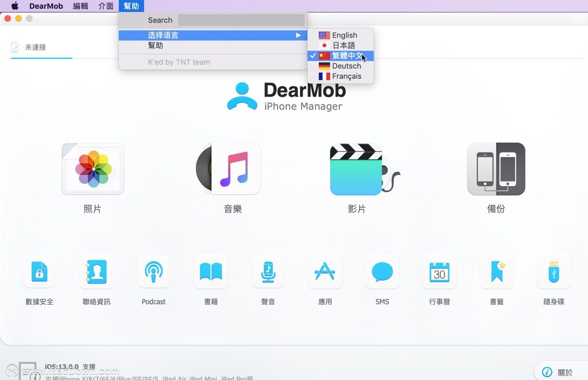The height and width of the screenshot is (380, 588).
Task: Open the SMS speech bubble icon
Action: (x=382, y=271)
